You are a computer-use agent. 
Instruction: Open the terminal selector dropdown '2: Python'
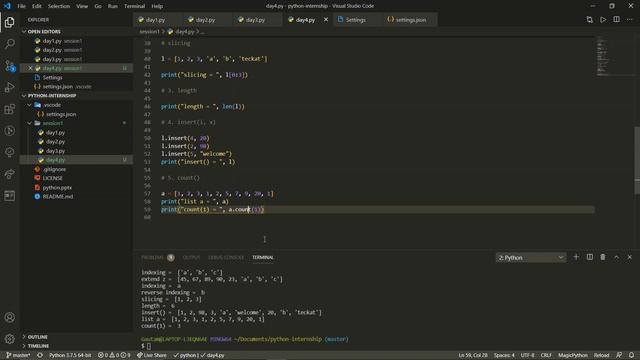point(531,258)
